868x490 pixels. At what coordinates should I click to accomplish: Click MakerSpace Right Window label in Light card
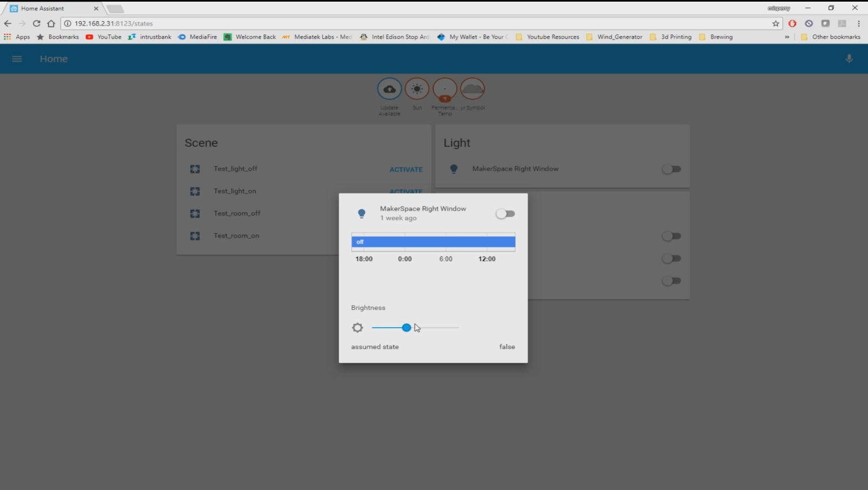pos(515,169)
